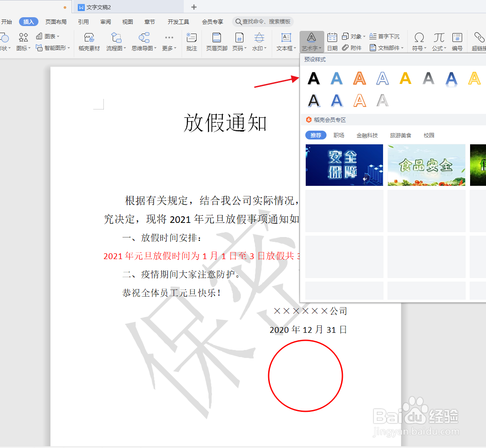
Task: Insert a comment using the 批注 icon
Action: pos(192,42)
